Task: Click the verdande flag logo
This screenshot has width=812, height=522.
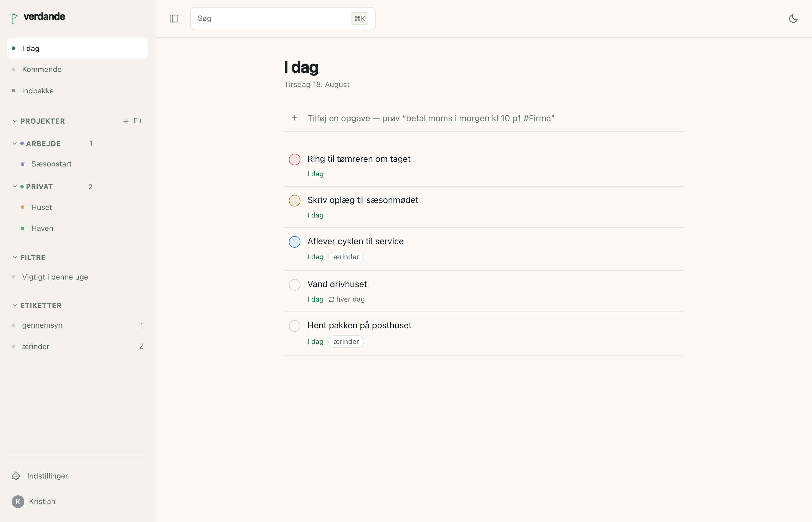Action: tap(14, 18)
